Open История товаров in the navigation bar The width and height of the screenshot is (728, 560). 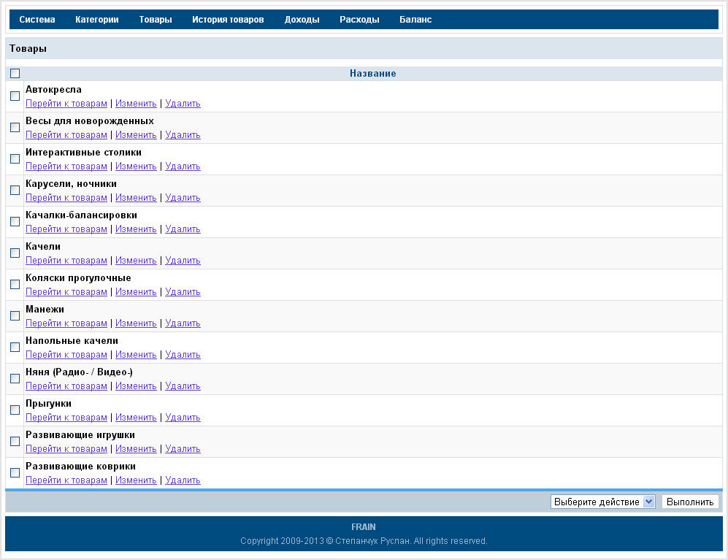(228, 20)
